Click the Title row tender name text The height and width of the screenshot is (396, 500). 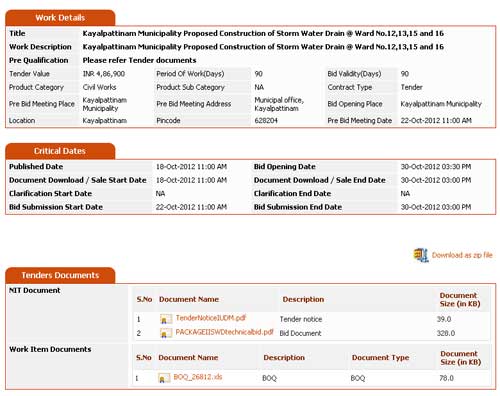pos(263,33)
